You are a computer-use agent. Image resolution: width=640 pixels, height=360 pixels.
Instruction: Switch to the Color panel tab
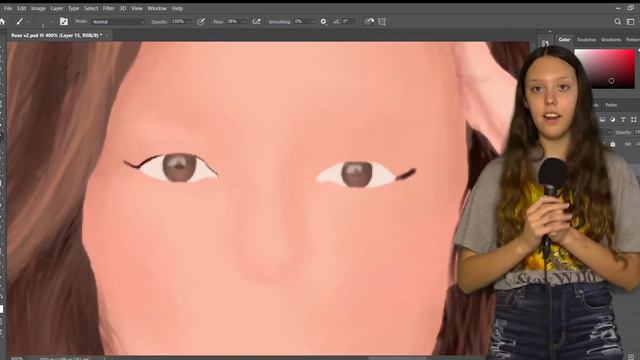[564, 40]
